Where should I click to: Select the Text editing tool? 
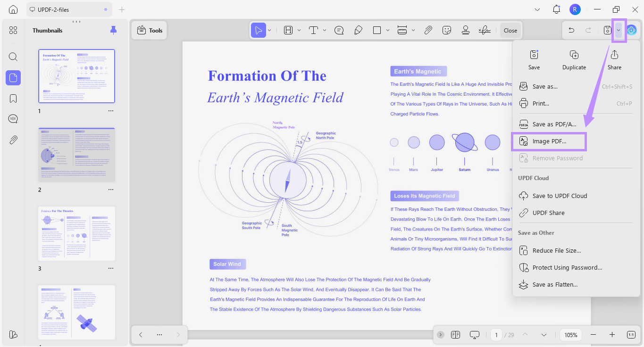(313, 30)
